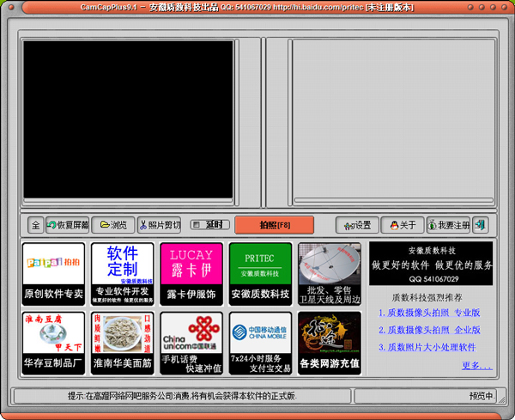515x420 pixels.
Task: Open the 浏览 browse folder button
Action: point(113,225)
